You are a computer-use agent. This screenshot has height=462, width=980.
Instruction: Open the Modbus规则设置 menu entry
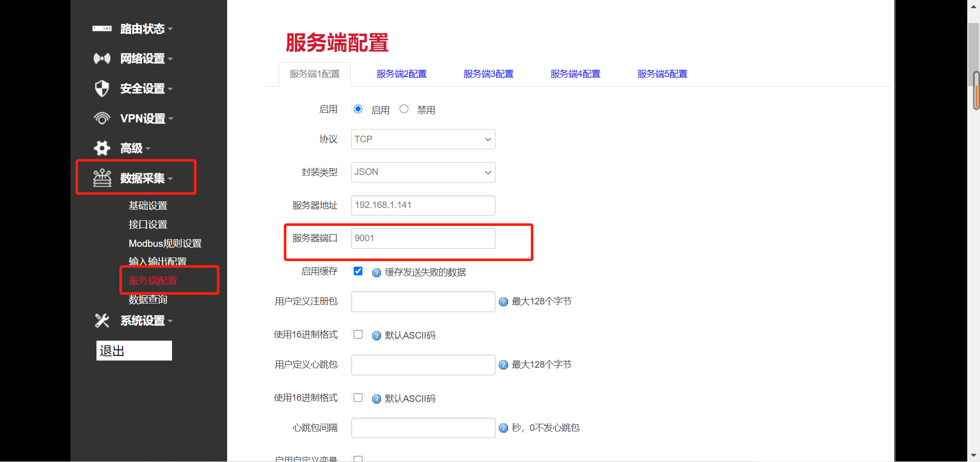(164, 243)
